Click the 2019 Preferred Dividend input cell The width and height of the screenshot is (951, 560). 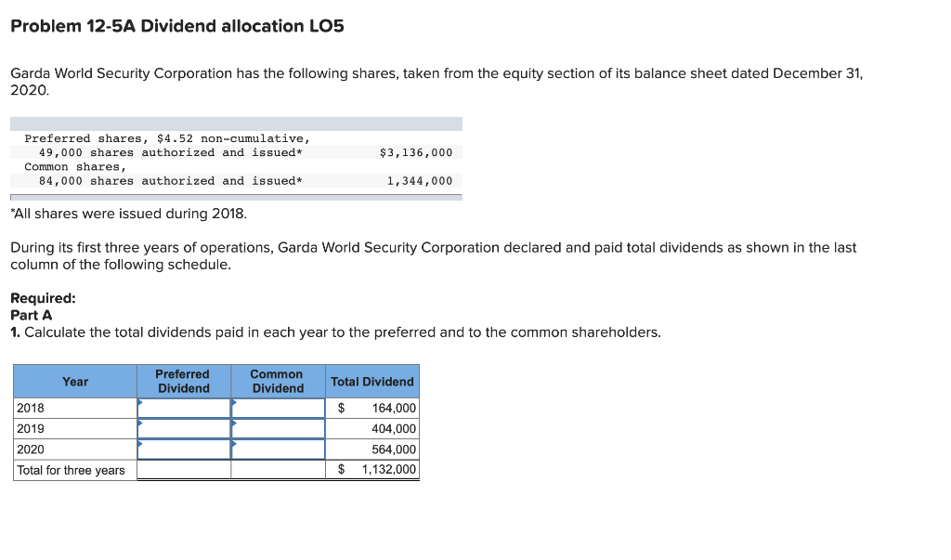point(184,429)
